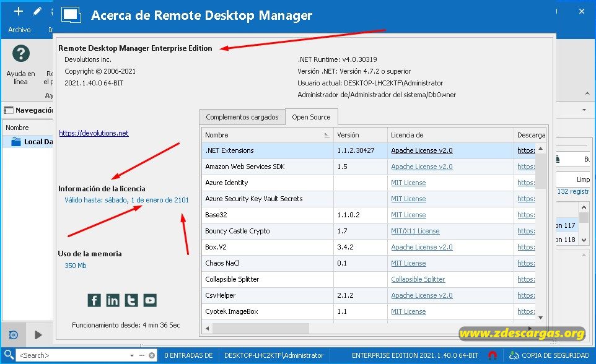The width and height of the screenshot is (596, 364).
Task: Click the Copia de Seguridad cloud icon
Action: pyautogui.click(x=514, y=355)
